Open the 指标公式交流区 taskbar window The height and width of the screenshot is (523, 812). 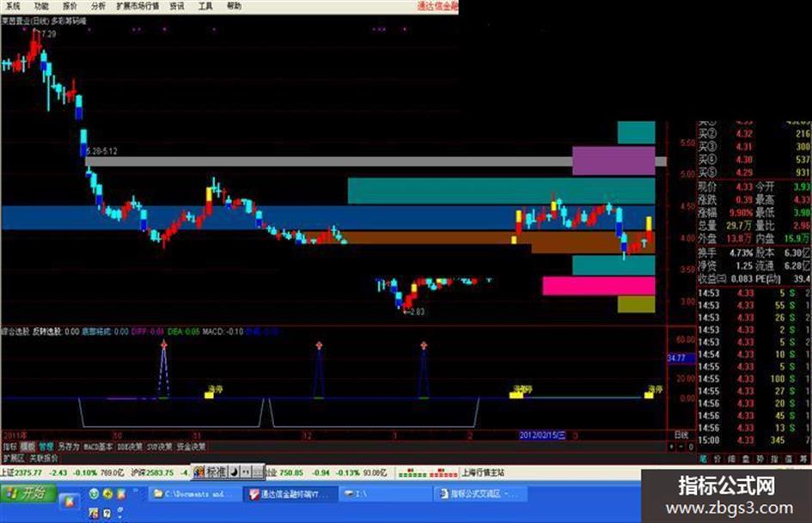pyautogui.click(x=479, y=495)
